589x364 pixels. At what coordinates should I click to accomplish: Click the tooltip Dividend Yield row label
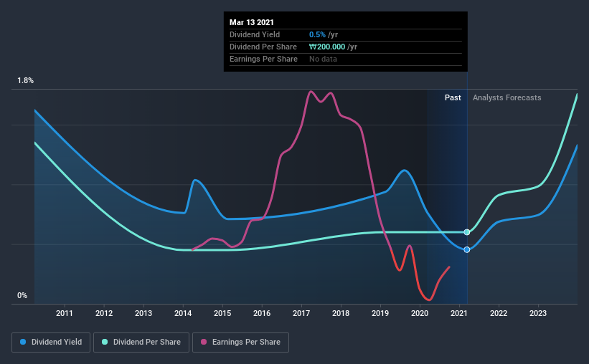point(255,34)
